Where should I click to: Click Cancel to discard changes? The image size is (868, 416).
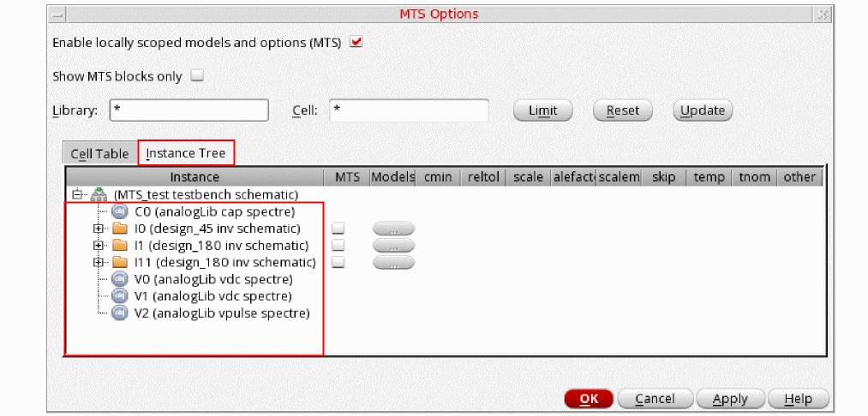[655, 399]
